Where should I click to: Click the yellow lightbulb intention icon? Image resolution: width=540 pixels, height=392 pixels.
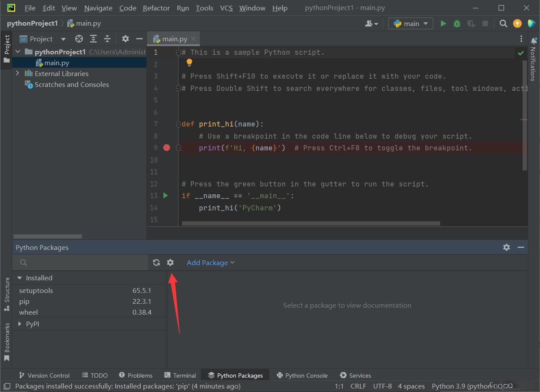[x=189, y=63]
